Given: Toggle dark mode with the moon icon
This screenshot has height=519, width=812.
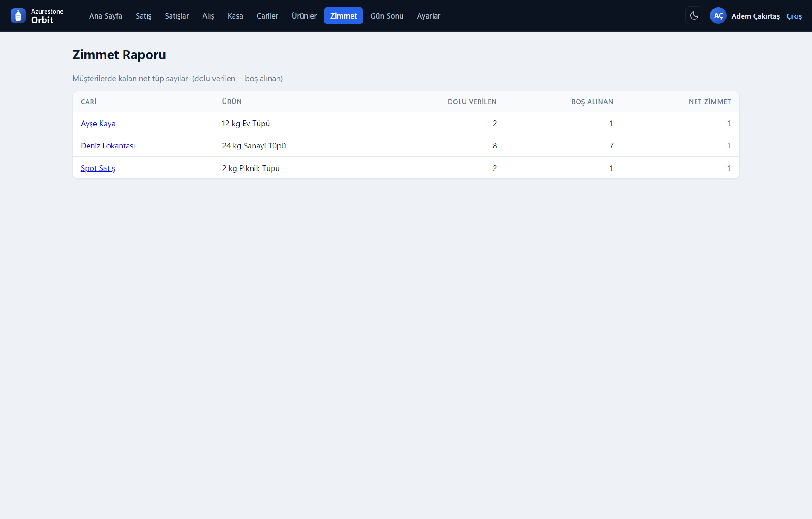Looking at the screenshot, I should pos(694,16).
